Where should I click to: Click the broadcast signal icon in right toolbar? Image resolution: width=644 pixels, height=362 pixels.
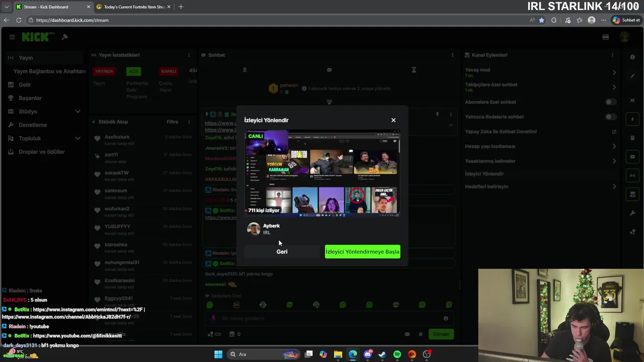point(632,175)
